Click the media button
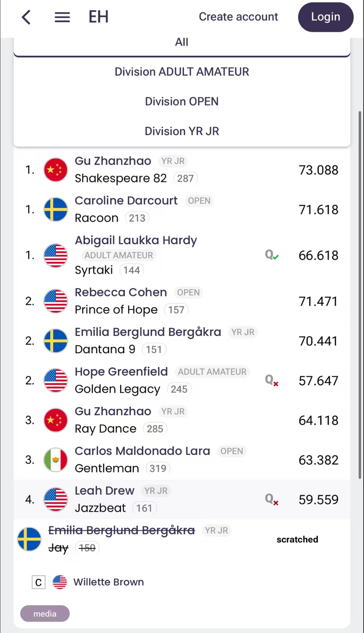This screenshot has width=364, height=633. click(45, 614)
